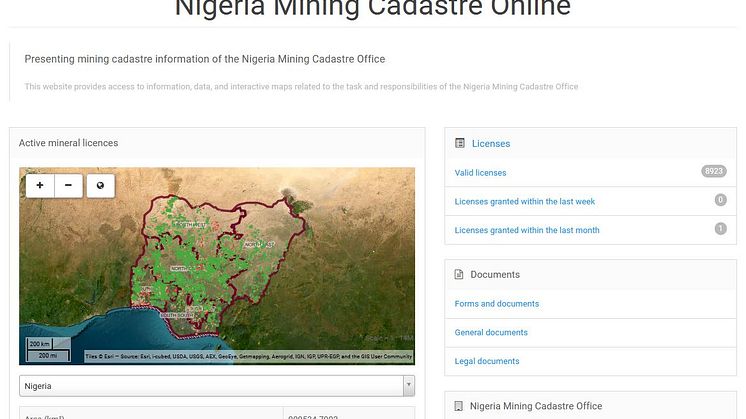
Task: Click the map scale bar
Action: [49, 350]
